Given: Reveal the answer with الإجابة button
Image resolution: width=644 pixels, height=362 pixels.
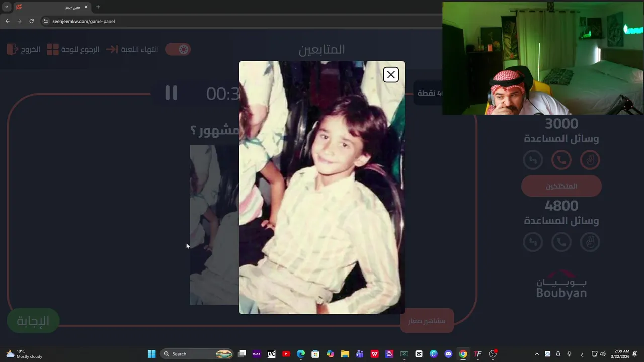Looking at the screenshot, I should coord(33,321).
